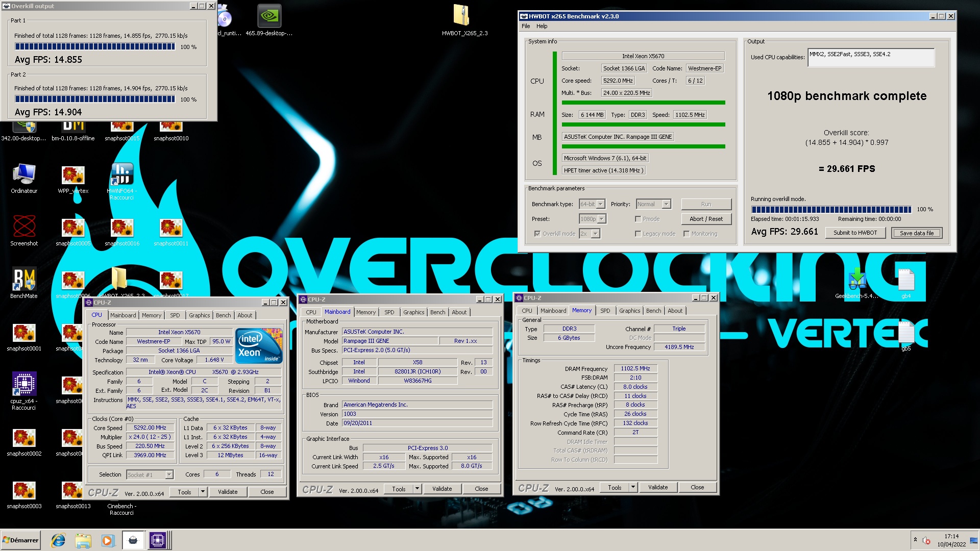This screenshot has height=551, width=980.
Task: Switch to Memory tab in left CPU-Z window
Action: pos(152,315)
